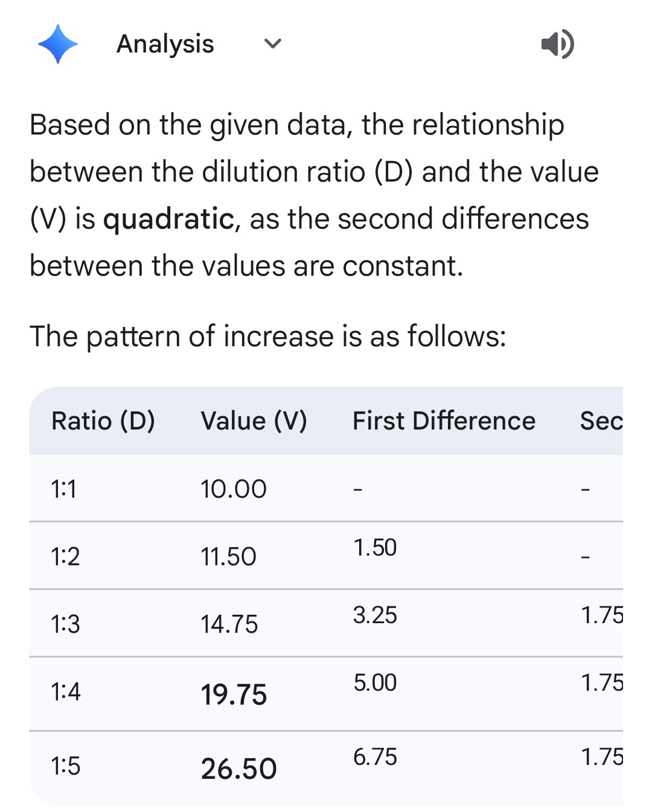The width and height of the screenshot is (652, 812).
Task: Click the Analysis heading label
Action: pos(165,44)
